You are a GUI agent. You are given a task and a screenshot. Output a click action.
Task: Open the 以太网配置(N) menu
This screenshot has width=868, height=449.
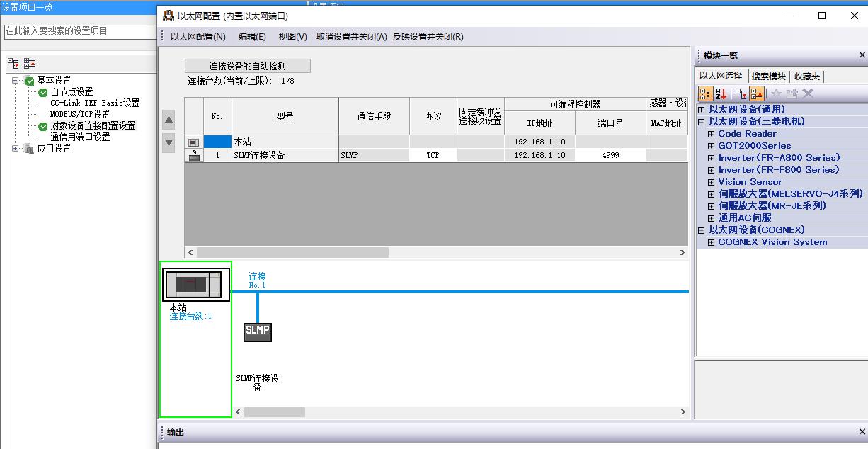pyautogui.click(x=198, y=37)
